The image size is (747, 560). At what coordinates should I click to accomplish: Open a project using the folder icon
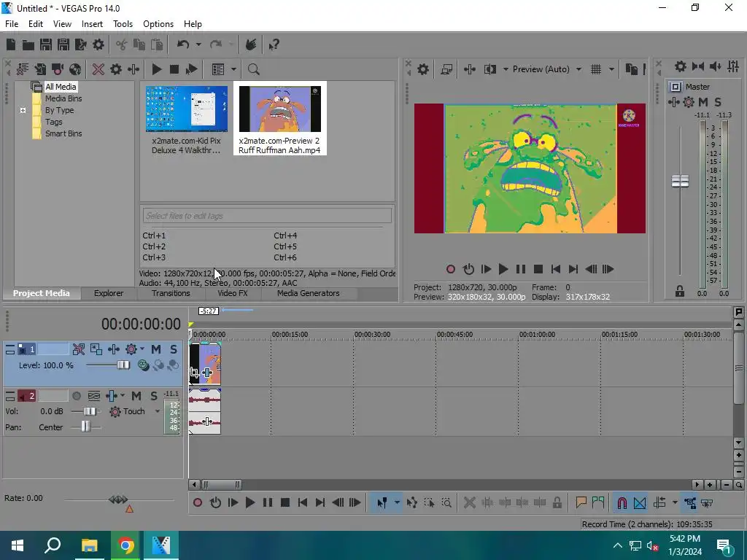click(x=28, y=44)
